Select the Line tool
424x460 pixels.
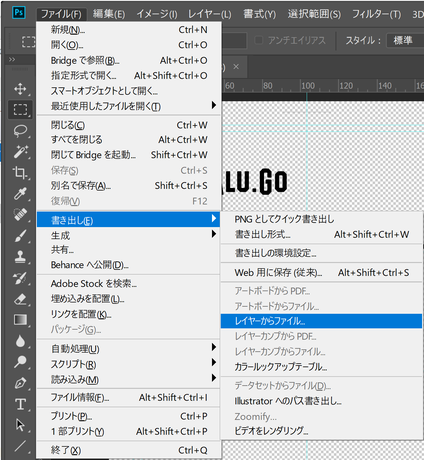20,446
